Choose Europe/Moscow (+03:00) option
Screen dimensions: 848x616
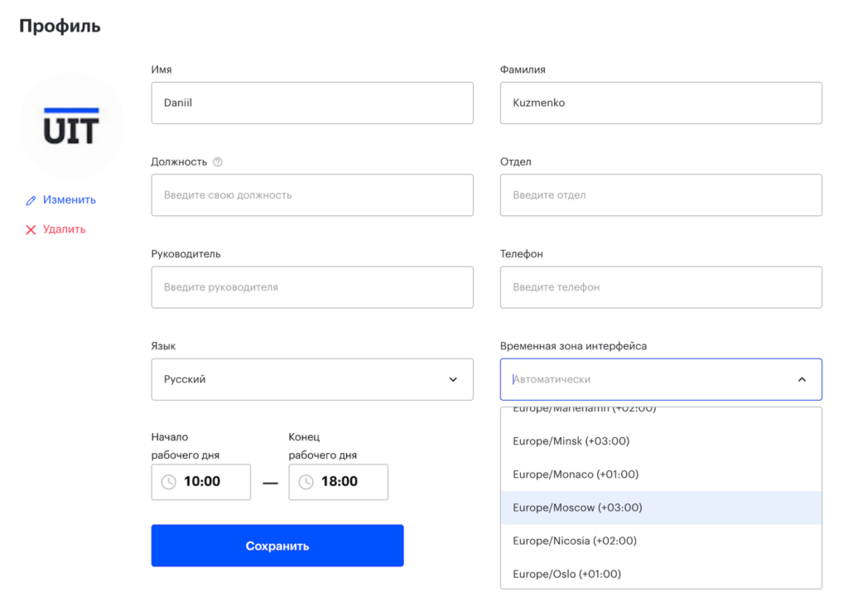661,508
